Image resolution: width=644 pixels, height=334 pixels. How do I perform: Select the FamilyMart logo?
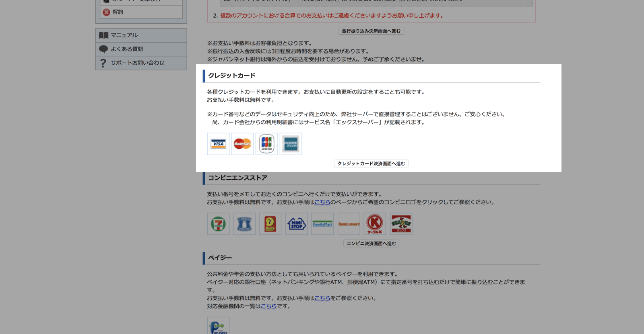(x=323, y=224)
